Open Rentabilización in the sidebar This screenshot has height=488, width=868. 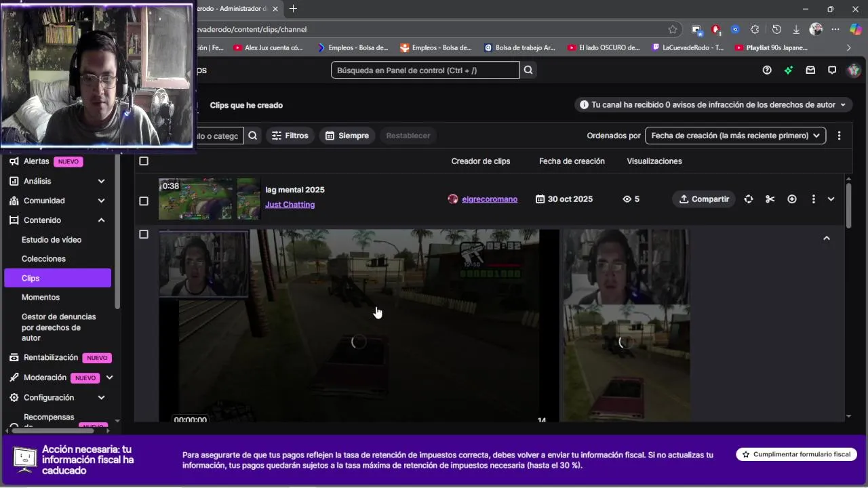pos(51,357)
